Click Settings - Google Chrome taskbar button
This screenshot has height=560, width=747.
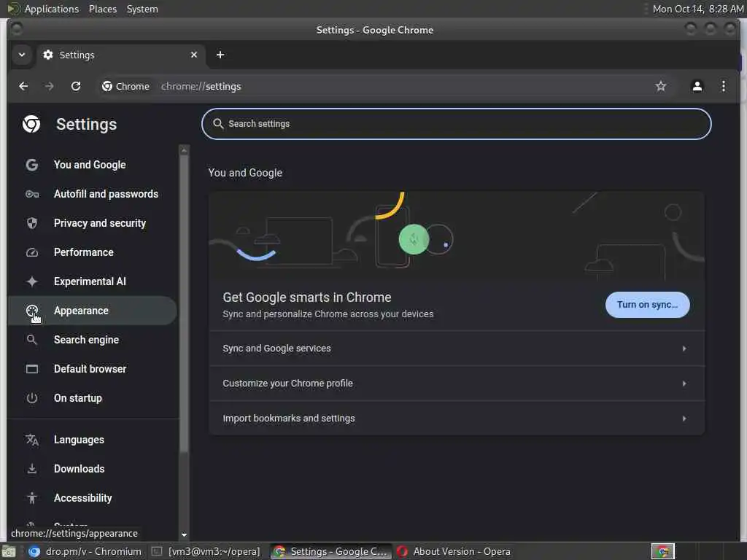(332, 551)
